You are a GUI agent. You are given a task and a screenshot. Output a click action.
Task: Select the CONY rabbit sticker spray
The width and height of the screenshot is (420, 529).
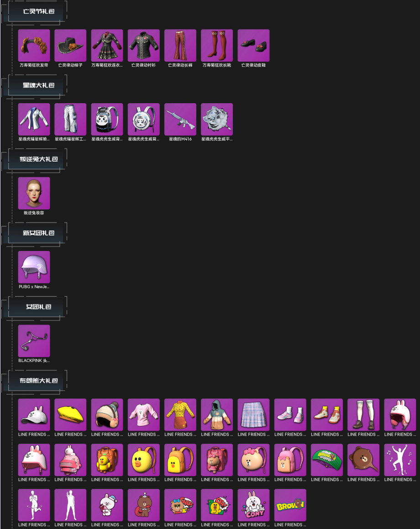(x=253, y=505)
